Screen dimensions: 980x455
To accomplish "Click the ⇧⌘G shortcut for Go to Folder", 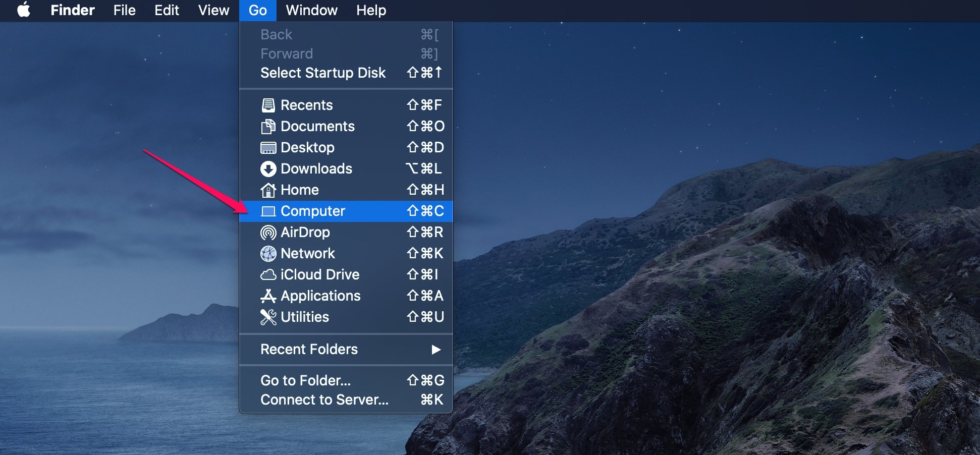I will click(x=425, y=380).
